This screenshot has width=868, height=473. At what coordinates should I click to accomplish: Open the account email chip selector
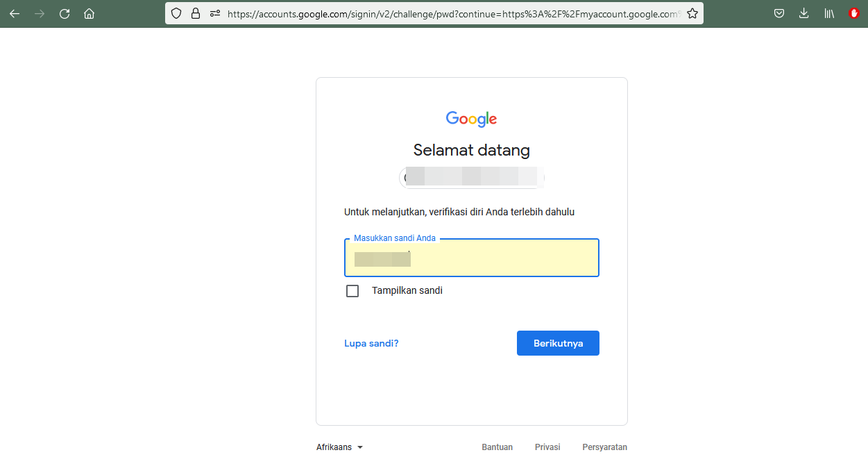[472, 178]
